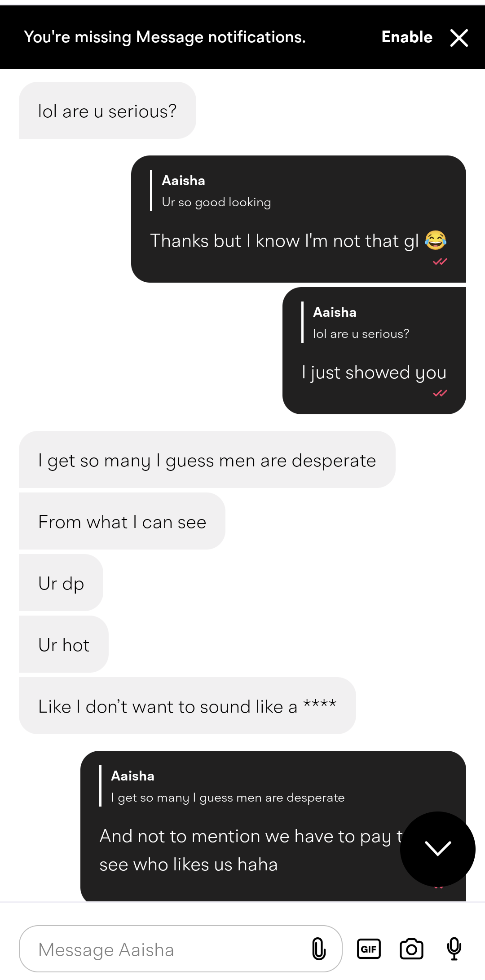The image size is (485, 980).
Task: Tap the laughing emoji in the sent message
Action: (x=436, y=240)
